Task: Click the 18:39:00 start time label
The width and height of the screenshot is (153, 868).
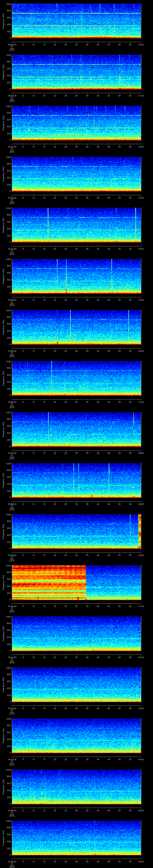Action: [x=12, y=555]
